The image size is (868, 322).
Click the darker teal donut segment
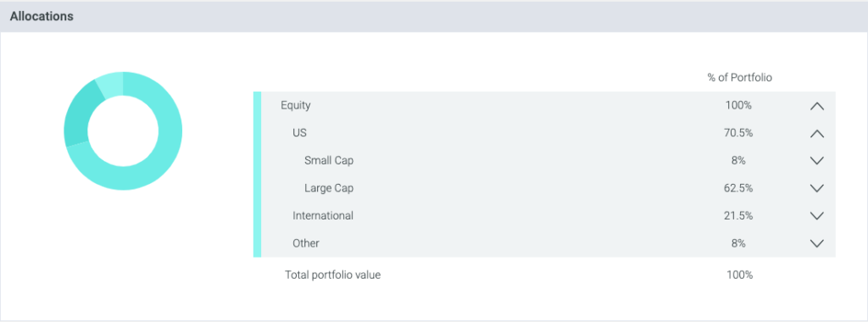pos(77,117)
